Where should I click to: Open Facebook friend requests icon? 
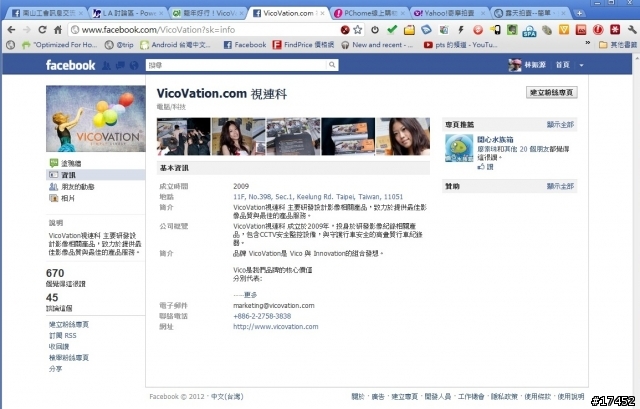click(x=106, y=65)
